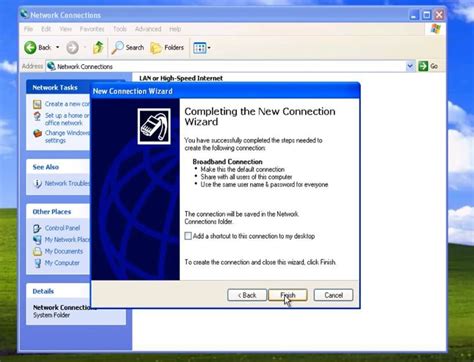Screen dimensions: 474x362
Task: Collapse the Other Places panel header
Action: pyautogui.click(x=58, y=211)
